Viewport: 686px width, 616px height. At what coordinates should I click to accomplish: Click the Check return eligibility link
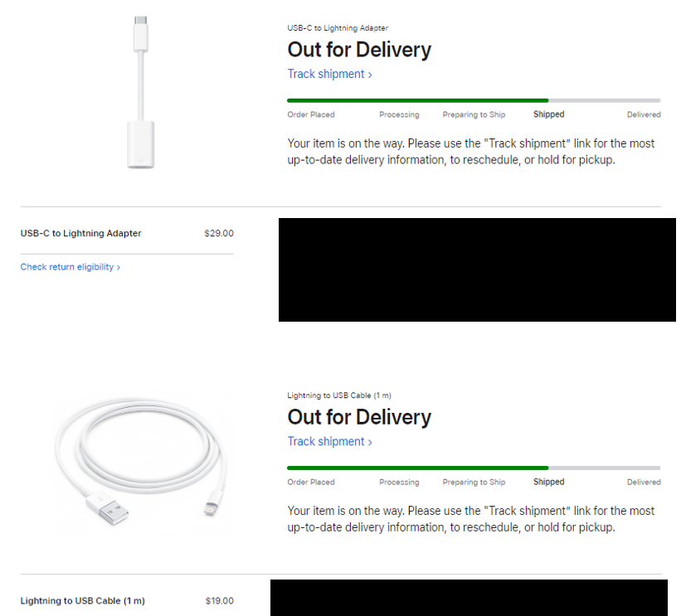coord(71,267)
